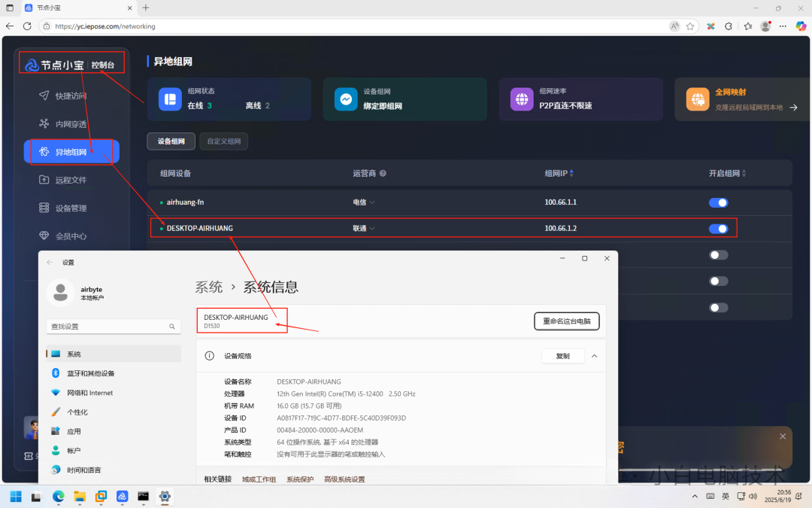Open the Windows Start menu
This screenshot has height=508, width=812.
[16, 496]
